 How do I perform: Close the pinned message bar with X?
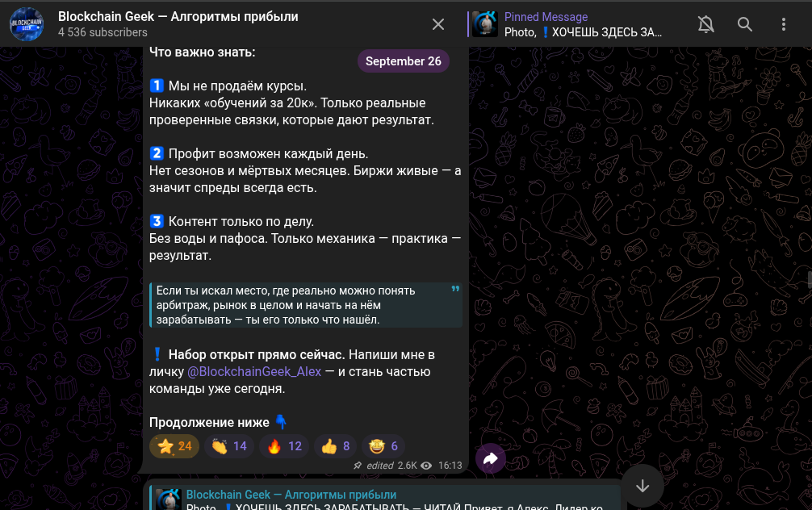click(x=438, y=24)
